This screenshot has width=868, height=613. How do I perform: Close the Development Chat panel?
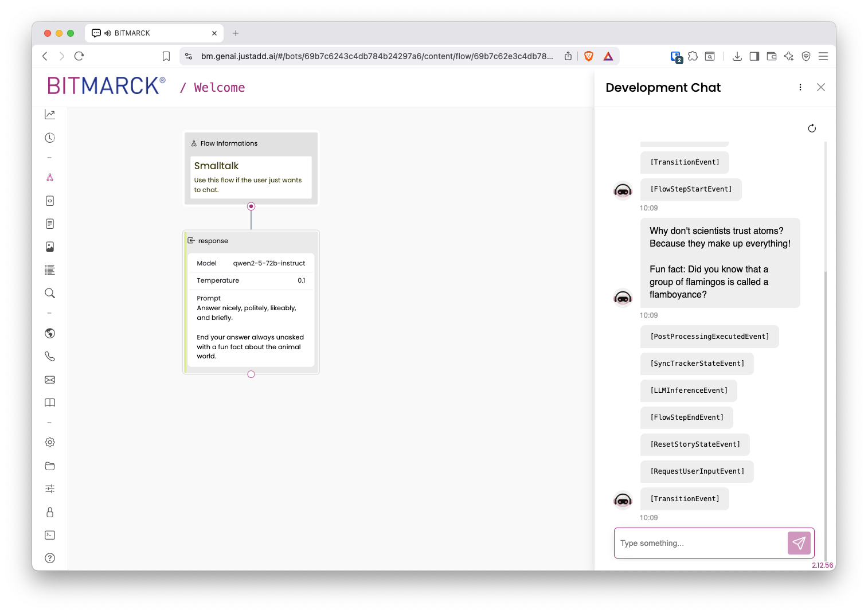click(x=821, y=87)
